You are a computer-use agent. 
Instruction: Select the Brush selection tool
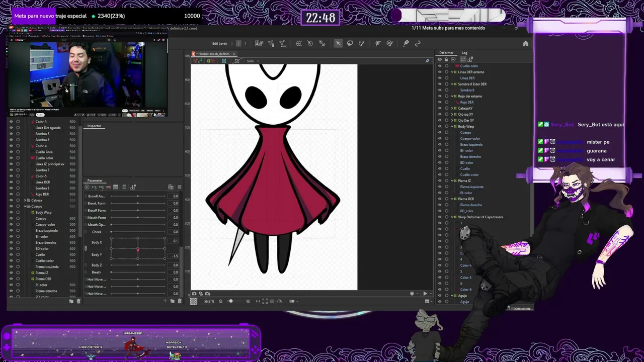(361, 44)
